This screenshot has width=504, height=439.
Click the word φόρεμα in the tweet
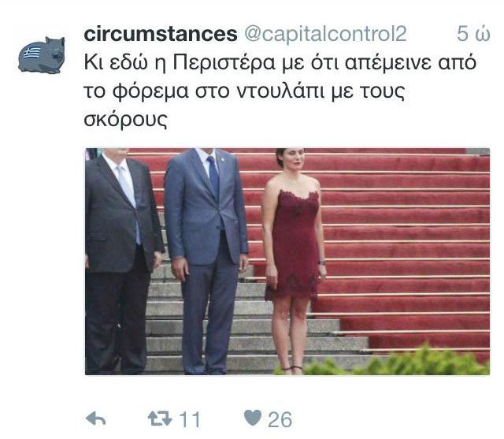tap(150, 91)
